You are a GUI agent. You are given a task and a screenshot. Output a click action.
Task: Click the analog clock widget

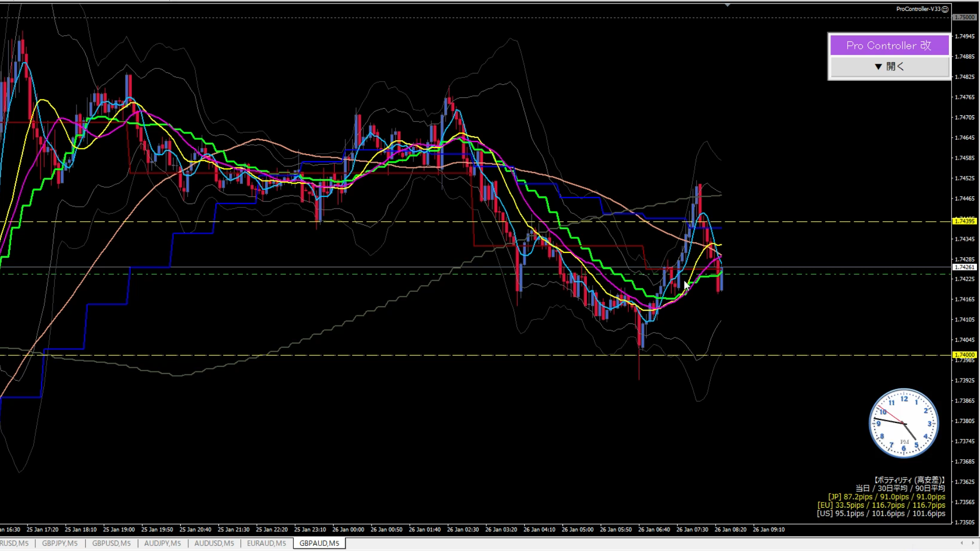903,423
